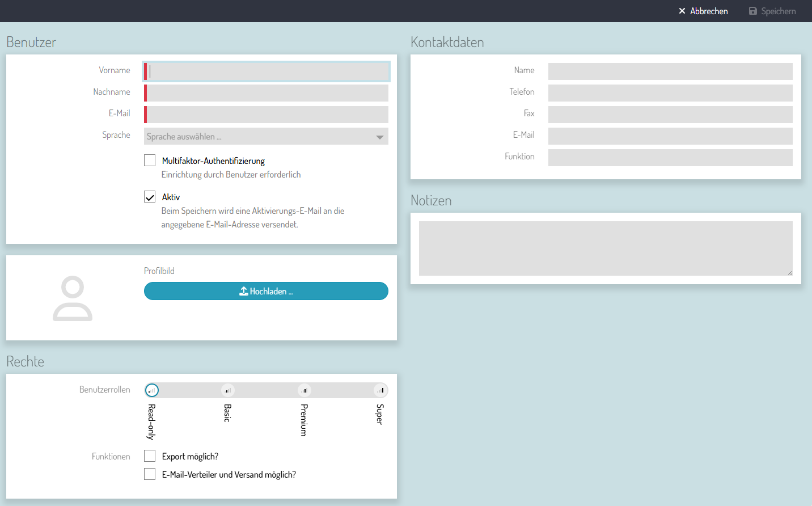Enable Multifaktor-Authentifizierung checkbox
Image resolution: width=812 pixels, height=506 pixels.
click(150, 161)
